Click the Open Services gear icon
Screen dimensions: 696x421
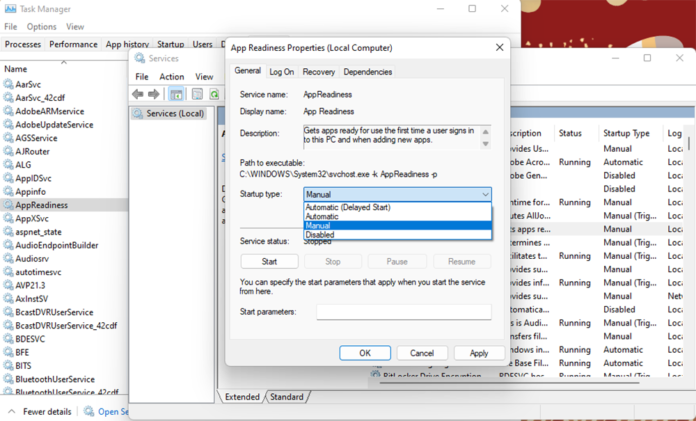[x=89, y=411]
